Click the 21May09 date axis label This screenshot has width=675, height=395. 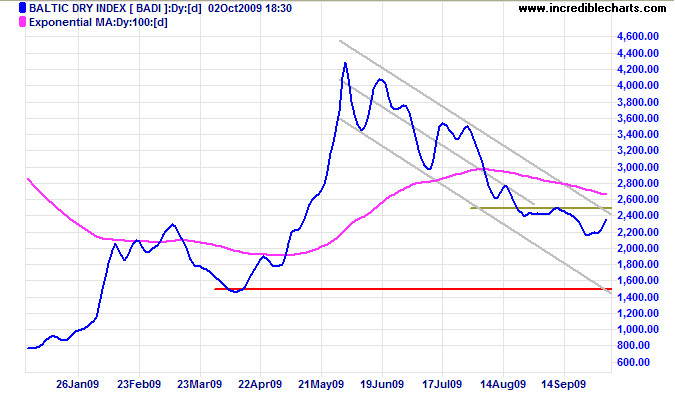click(x=321, y=384)
